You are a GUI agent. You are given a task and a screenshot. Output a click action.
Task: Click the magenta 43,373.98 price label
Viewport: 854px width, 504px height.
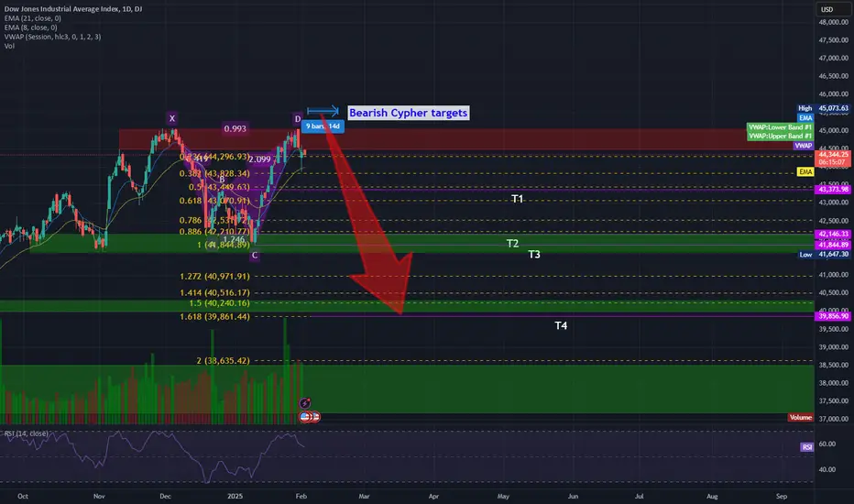(x=833, y=189)
